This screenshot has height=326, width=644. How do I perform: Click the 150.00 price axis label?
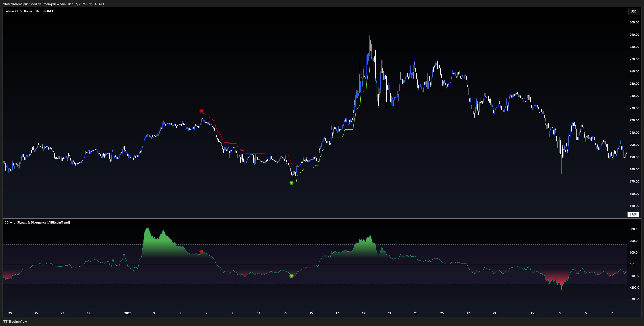point(634,206)
